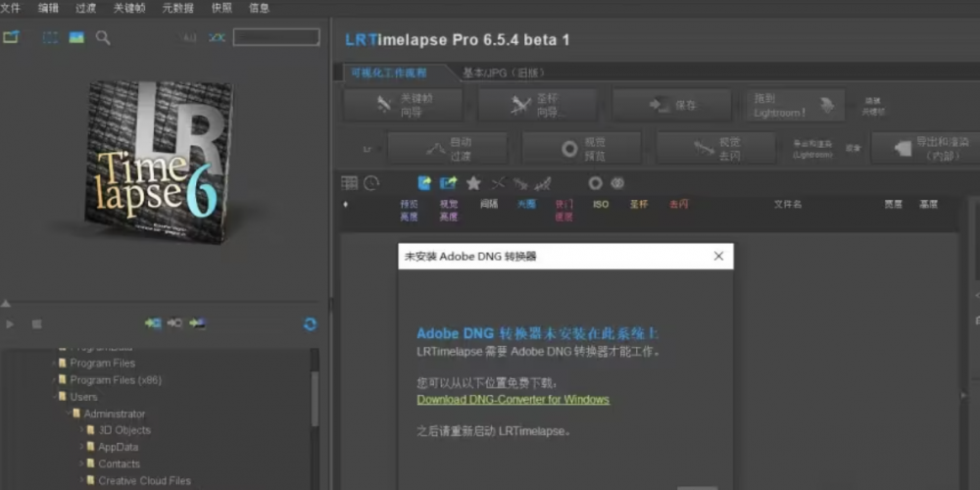Click the clock icon above the table

371,183
